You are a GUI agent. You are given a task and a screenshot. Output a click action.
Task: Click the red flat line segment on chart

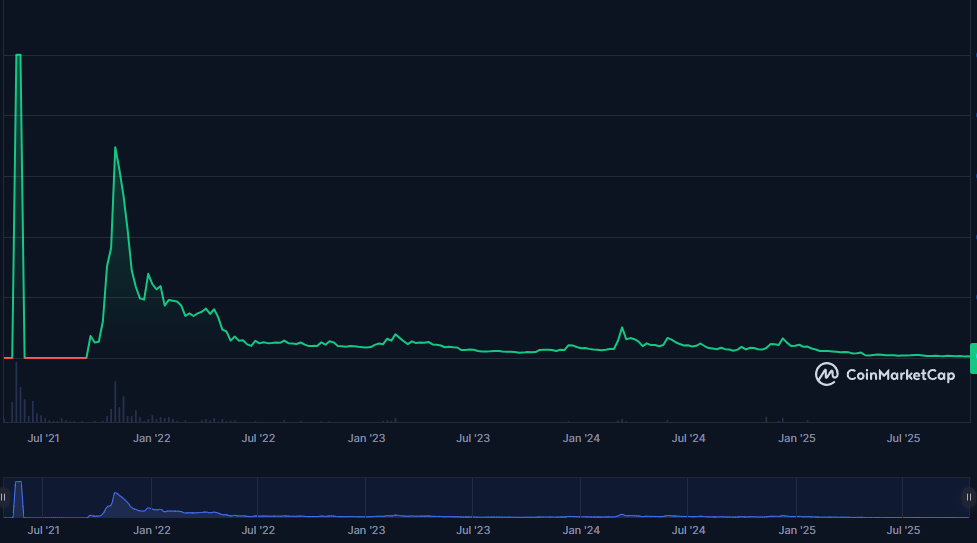point(55,357)
